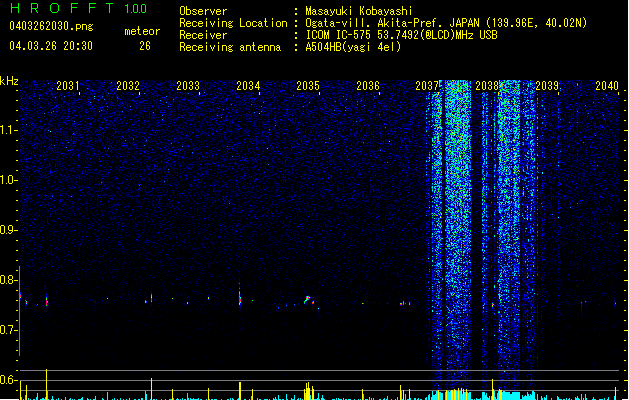Click the 1.1 frequency axis label

(9, 130)
